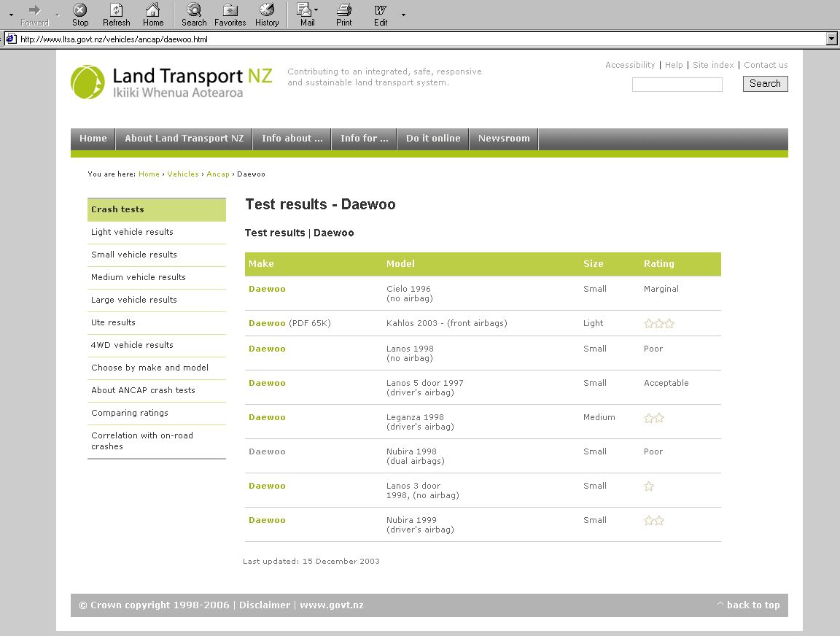This screenshot has height=636, width=840.
Task: Open Choose by make and model link
Action: pos(150,368)
